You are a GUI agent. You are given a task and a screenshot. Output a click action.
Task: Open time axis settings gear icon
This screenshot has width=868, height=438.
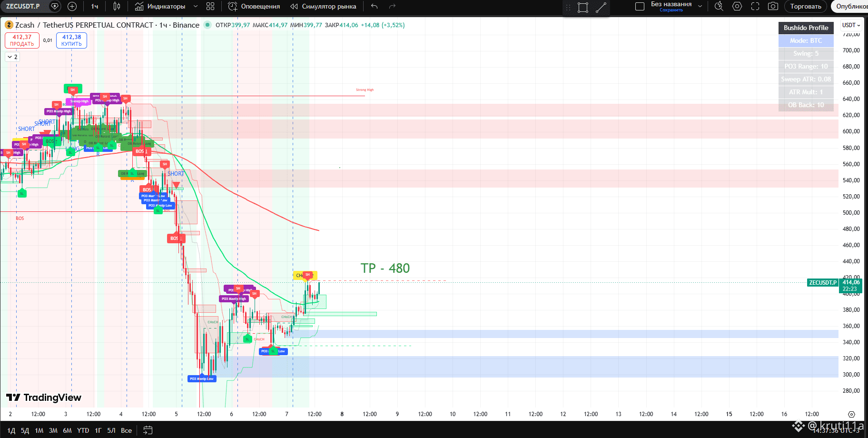pos(852,414)
